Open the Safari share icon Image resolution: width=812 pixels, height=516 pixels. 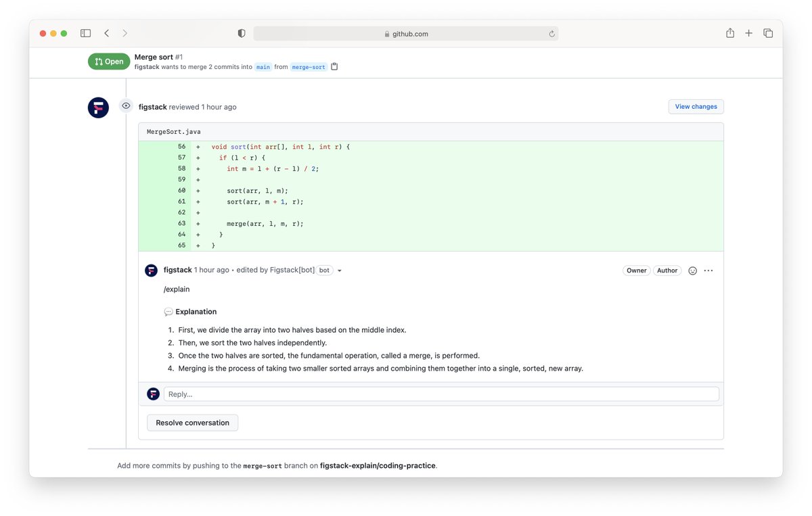730,33
